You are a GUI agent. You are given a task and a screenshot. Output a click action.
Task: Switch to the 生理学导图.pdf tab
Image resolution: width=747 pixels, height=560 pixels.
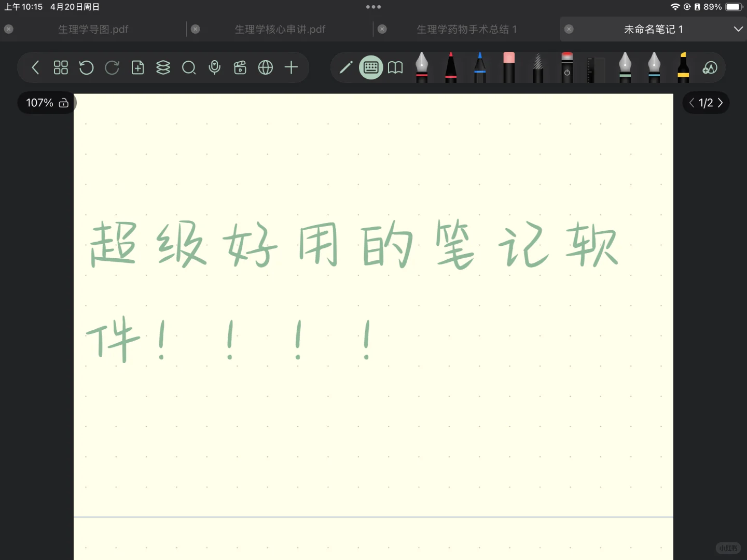93,29
